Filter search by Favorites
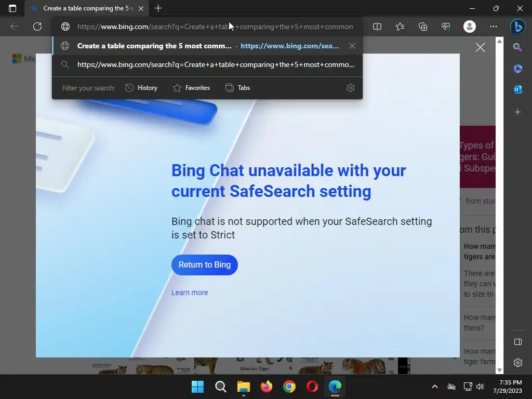This screenshot has width=532, height=399. 191,88
